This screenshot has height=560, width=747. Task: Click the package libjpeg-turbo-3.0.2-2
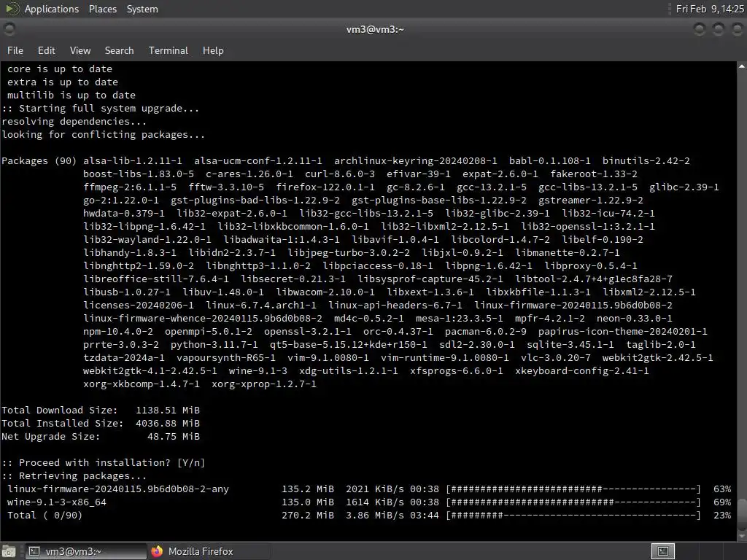(349, 253)
